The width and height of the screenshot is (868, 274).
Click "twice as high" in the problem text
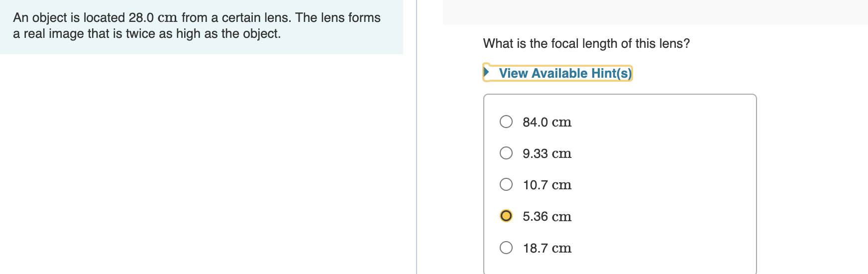click(x=163, y=33)
